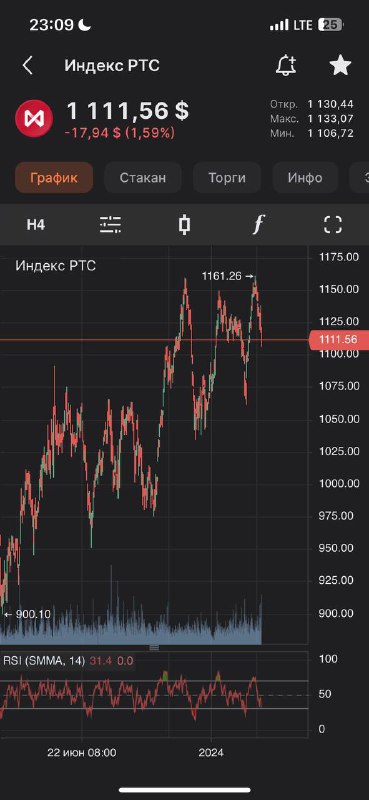The width and height of the screenshot is (369, 800).
Task: Open indicators with the f icon
Action: (x=259, y=224)
